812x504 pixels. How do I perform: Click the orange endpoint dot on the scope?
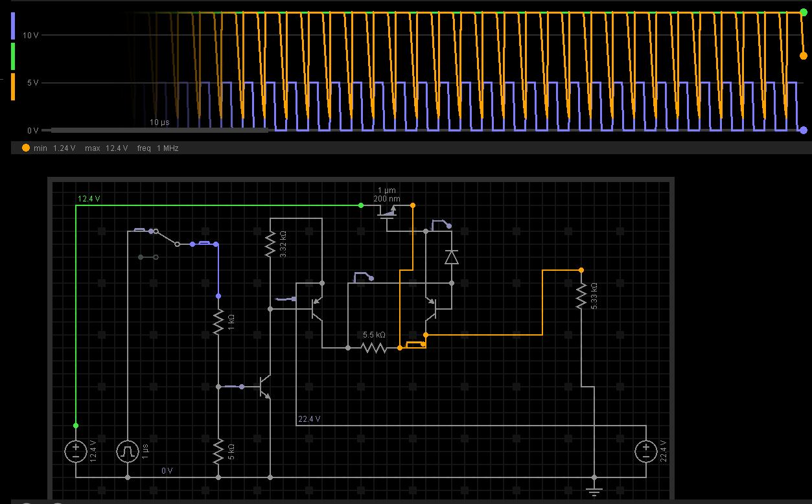click(x=803, y=55)
